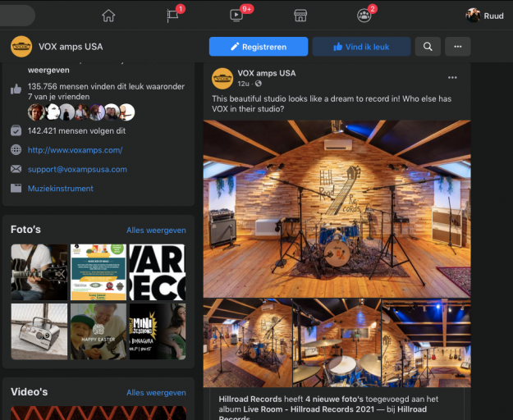Search within VOX amps USA page
Viewport: 513px width, 420px height.
pyautogui.click(x=428, y=47)
